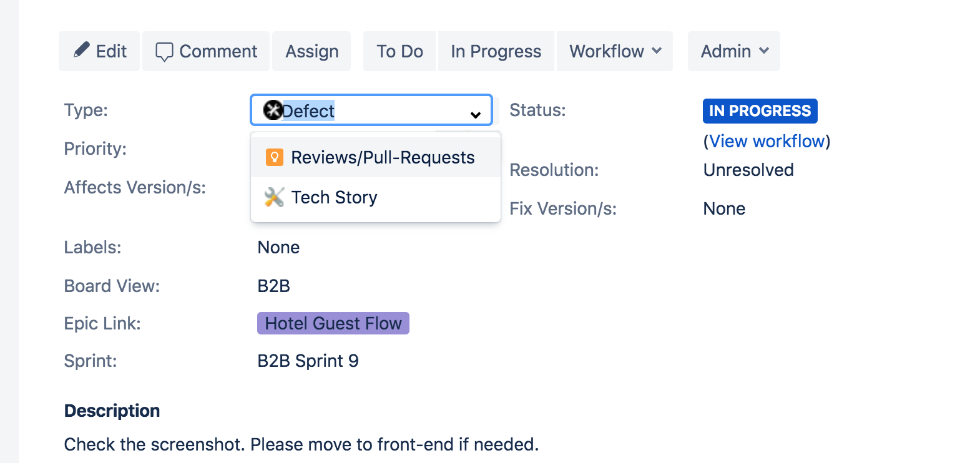
Task: Click the orange Reviews/Pull-Requests icon
Action: [x=275, y=157]
